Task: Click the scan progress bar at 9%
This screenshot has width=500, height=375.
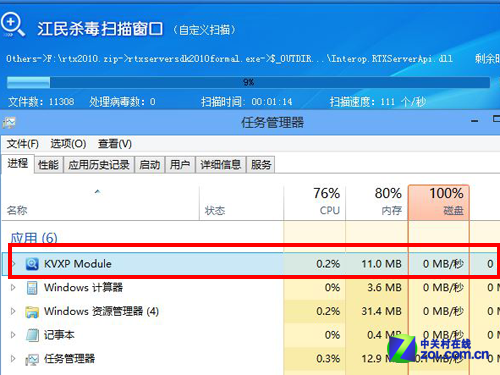Action: [248, 82]
